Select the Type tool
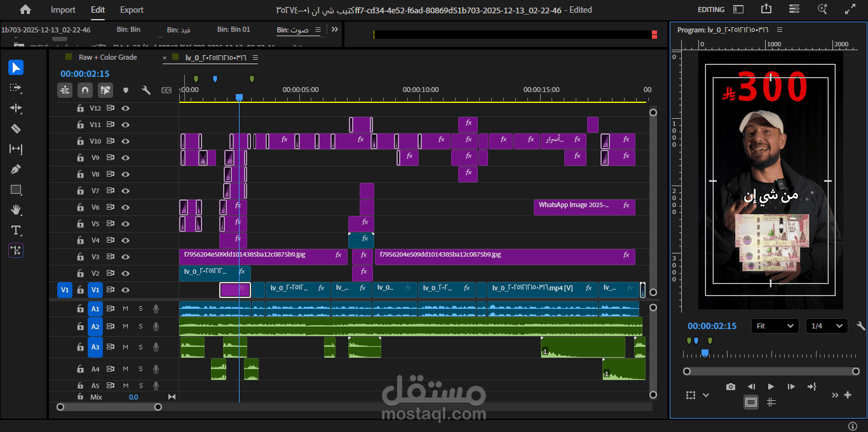This screenshot has width=868, height=432. (x=16, y=230)
